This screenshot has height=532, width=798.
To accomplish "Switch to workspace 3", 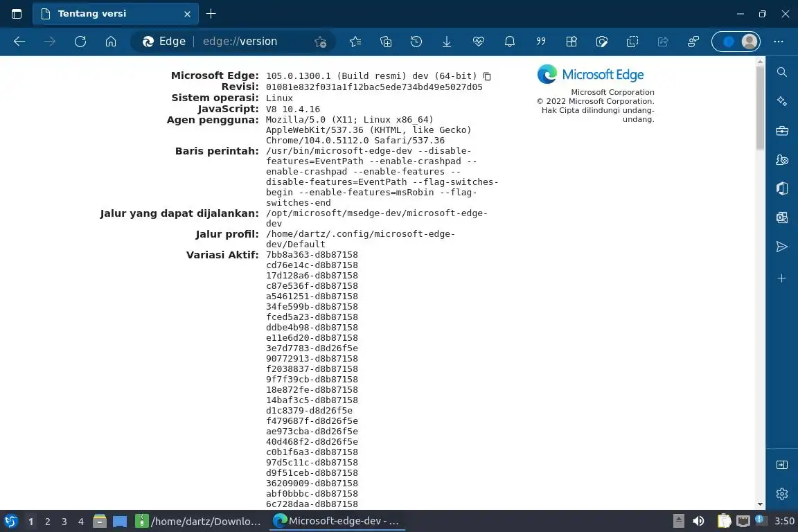I will tap(64, 522).
